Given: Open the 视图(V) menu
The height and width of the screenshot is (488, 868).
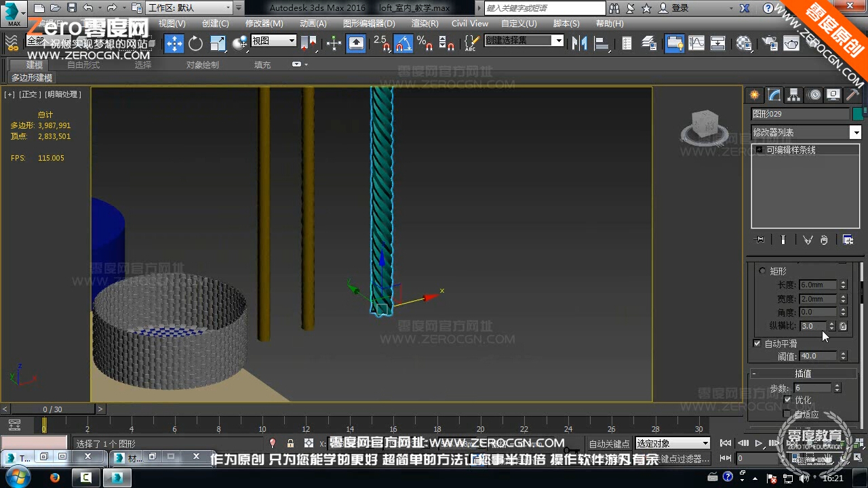Looking at the screenshot, I should tap(172, 23).
